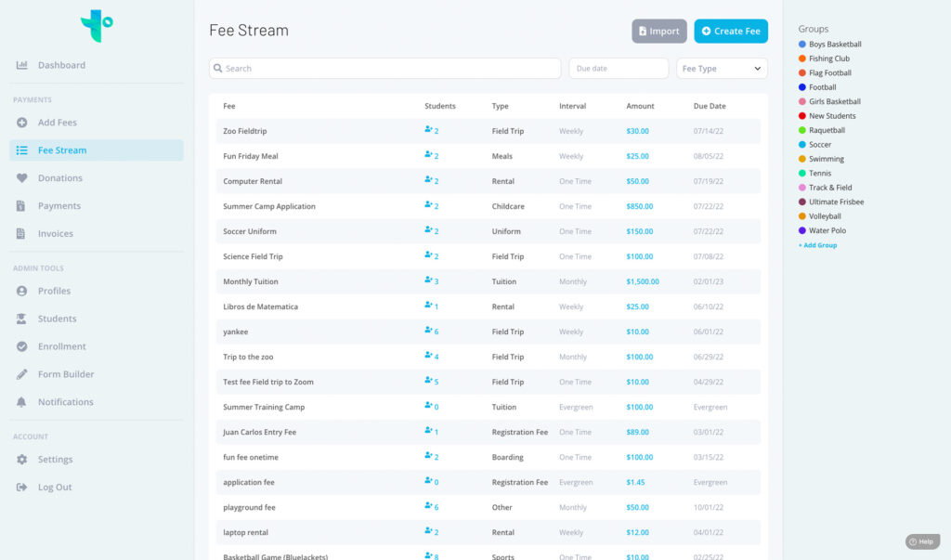
Task: Click the Amount column header
Action: click(640, 106)
